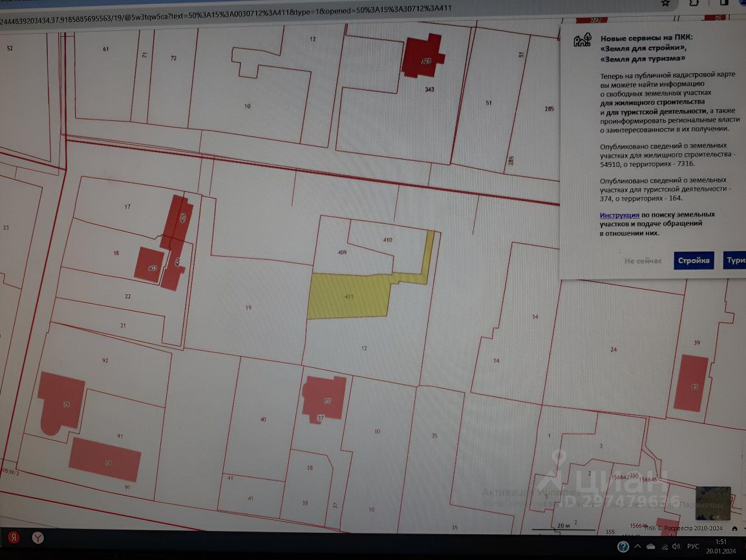The image size is (746, 560).
Task: Select parcel 17 on the map
Action: (127, 206)
